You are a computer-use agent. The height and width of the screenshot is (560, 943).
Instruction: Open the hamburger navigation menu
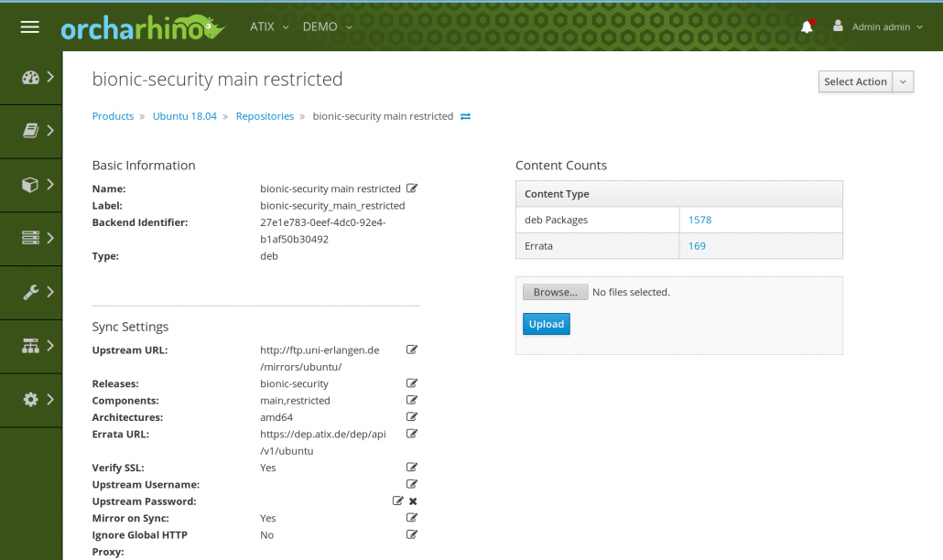pyautogui.click(x=29, y=27)
